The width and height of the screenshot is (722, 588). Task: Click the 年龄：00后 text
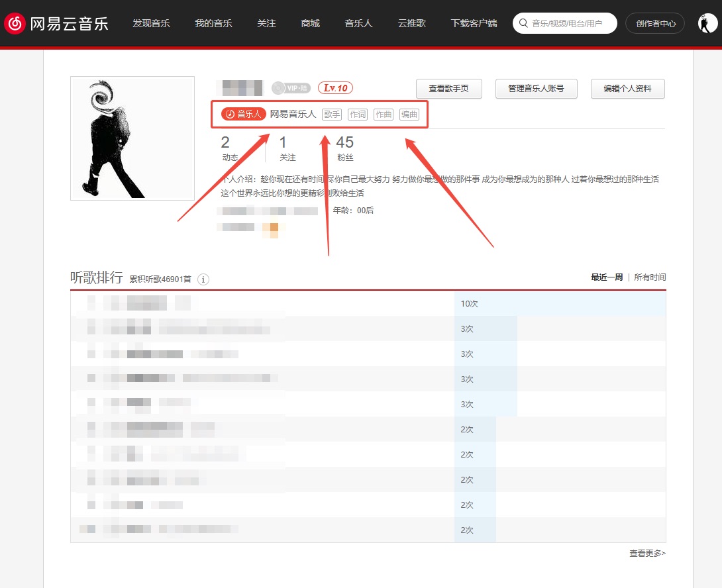point(353,211)
